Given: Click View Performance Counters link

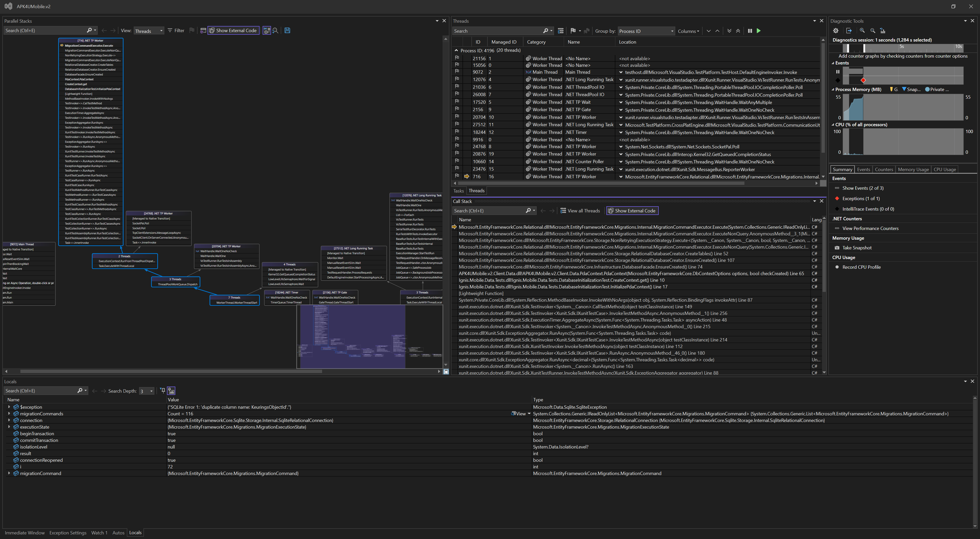Looking at the screenshot, I should tap(870, 228).
